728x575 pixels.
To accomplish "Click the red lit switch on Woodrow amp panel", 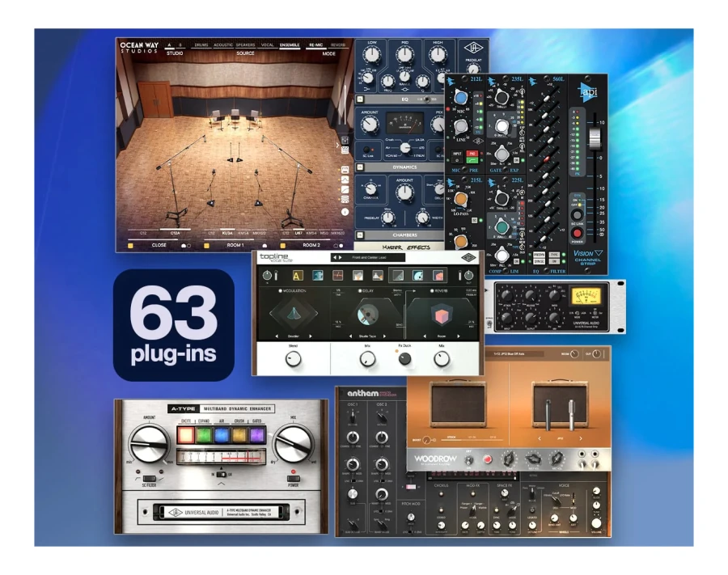I will point(488,459).
